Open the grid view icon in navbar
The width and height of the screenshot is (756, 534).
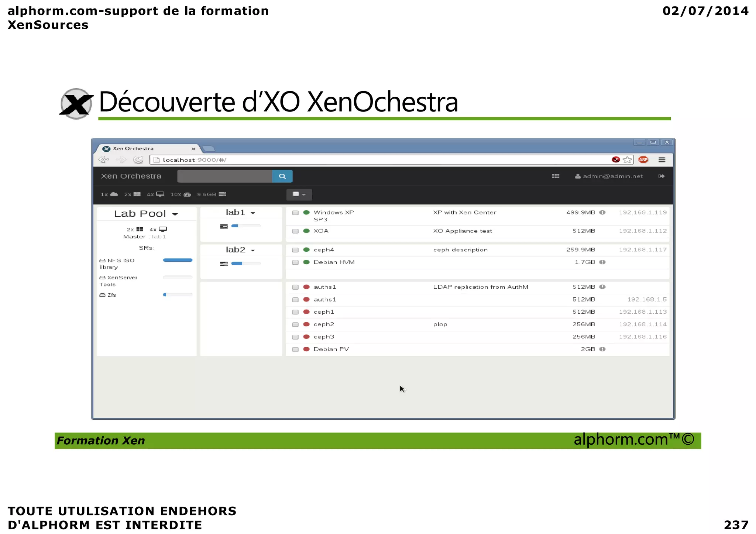pos(556,176)
